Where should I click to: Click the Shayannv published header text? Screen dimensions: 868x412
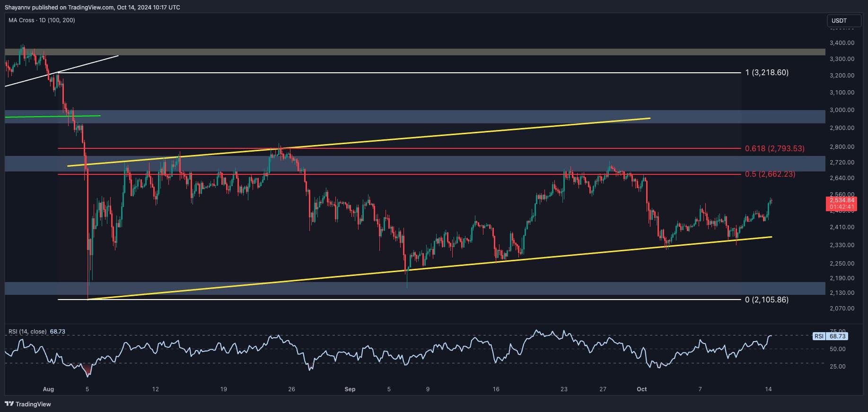(x=92, y=8)
